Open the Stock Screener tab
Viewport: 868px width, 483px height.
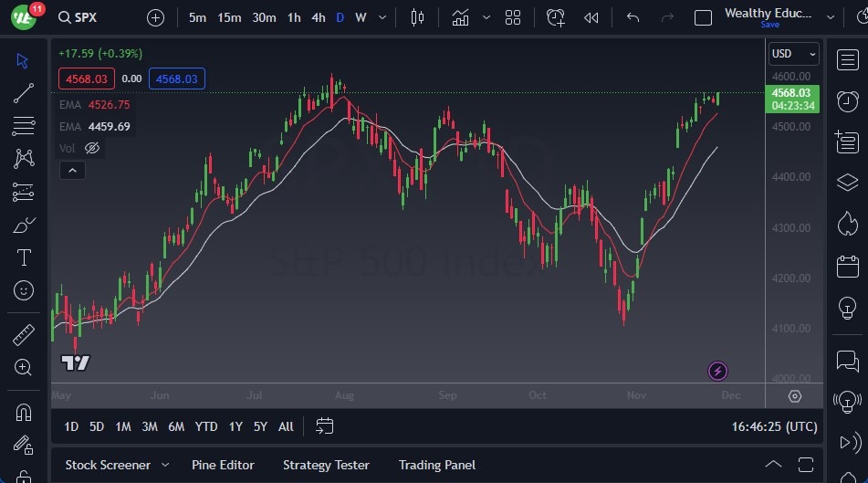tap(108, 465)
